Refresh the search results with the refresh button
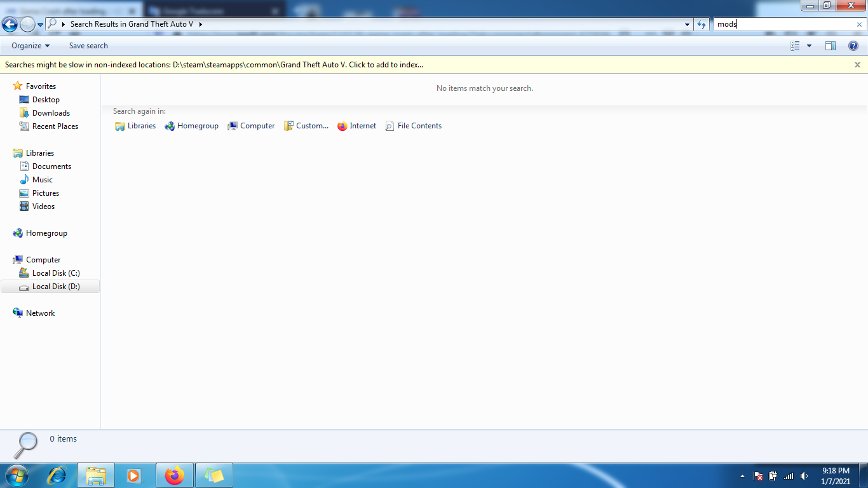The image size is (868, 488). click(702, 24)
